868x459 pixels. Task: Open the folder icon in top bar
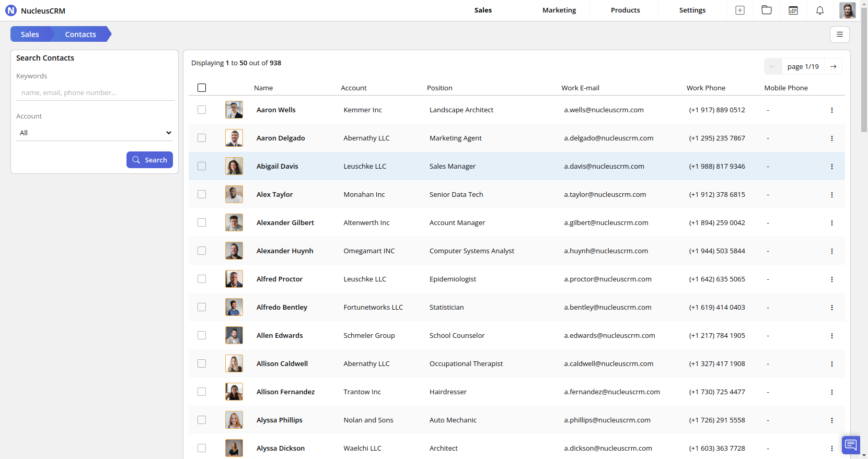click(x=767, y=10)
